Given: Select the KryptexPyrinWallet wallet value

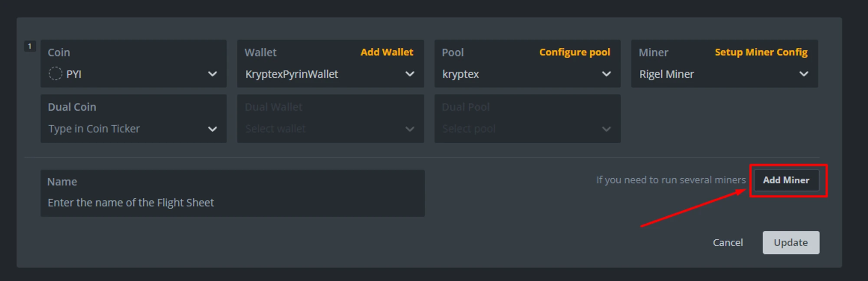Looking at the screenshot, I should 292,74.
